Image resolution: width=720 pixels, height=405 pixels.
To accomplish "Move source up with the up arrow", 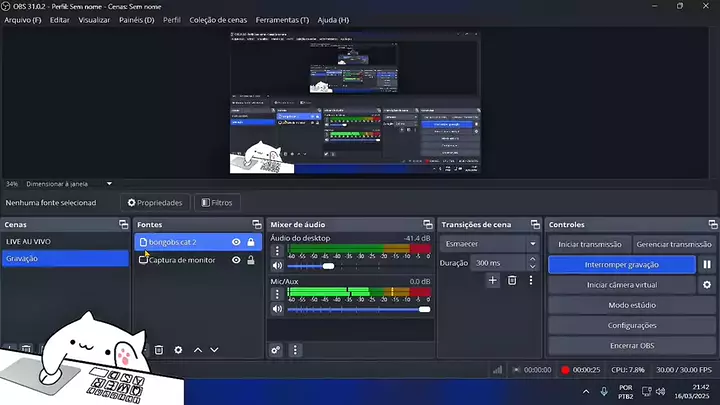I will click(198, 350).
